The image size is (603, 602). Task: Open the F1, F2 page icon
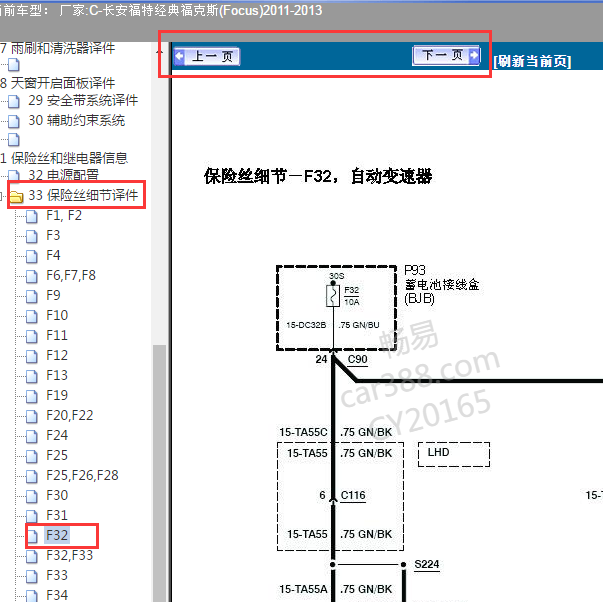(32, 216)
